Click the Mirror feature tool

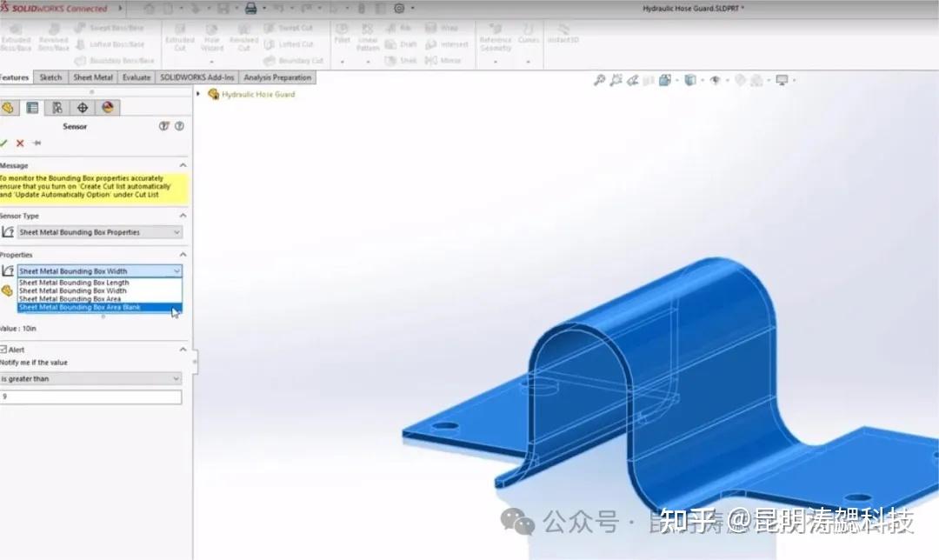pos(443,61)
